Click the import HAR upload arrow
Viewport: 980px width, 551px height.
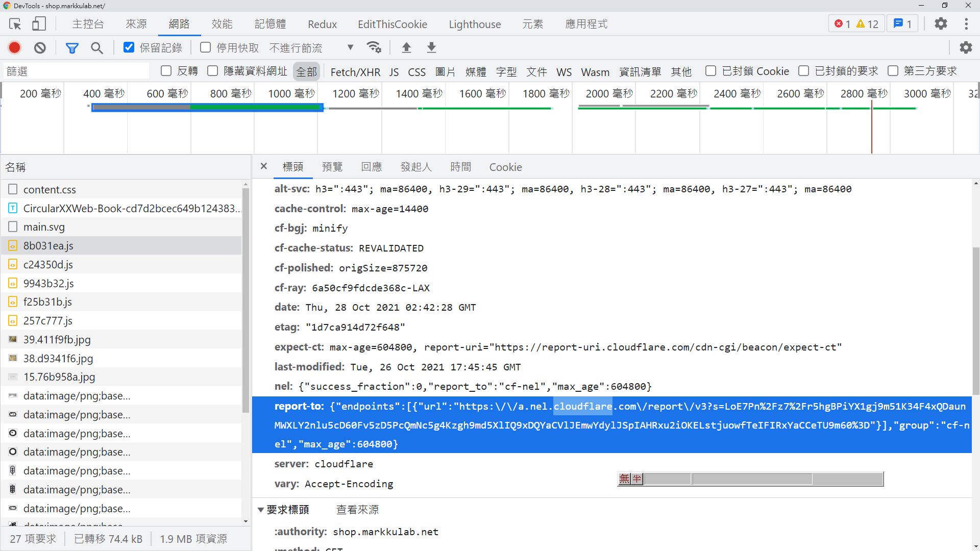point(406,47)
